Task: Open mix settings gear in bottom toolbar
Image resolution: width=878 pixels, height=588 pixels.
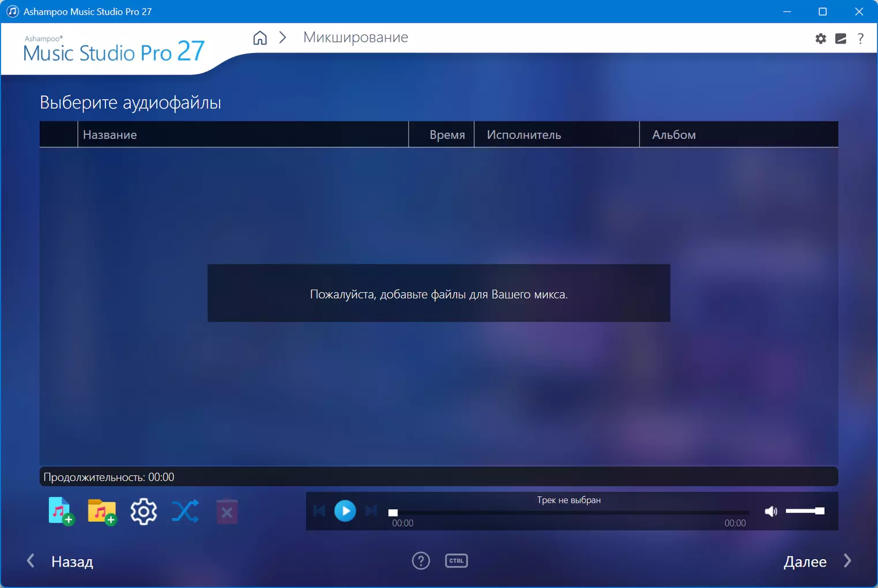Action: [x=144, y=511]
